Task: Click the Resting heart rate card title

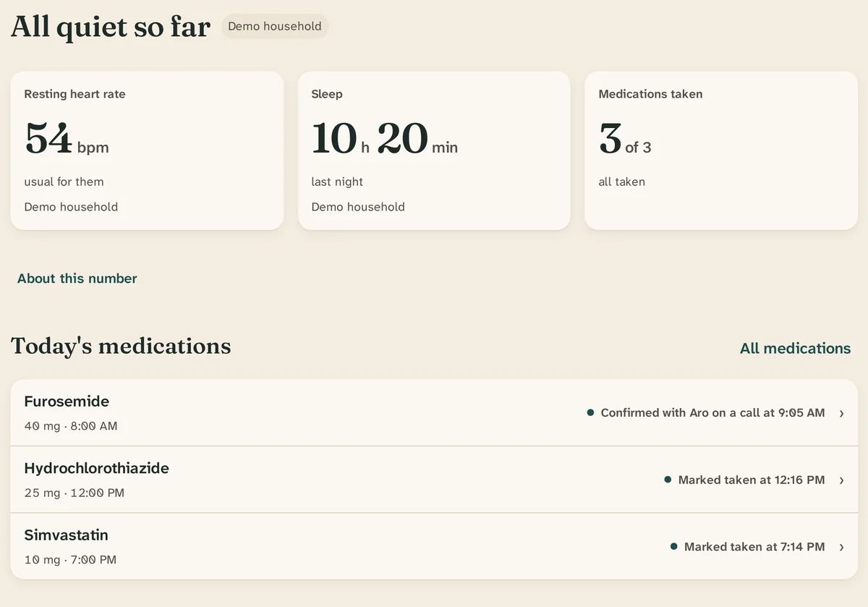Action: (x=75, y=94)
